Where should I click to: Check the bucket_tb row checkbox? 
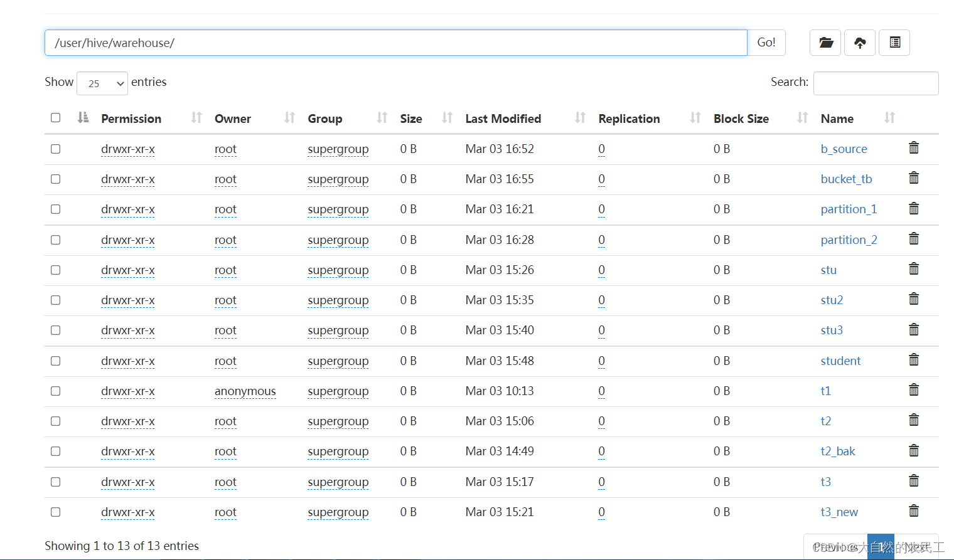[x=56, y=179]
